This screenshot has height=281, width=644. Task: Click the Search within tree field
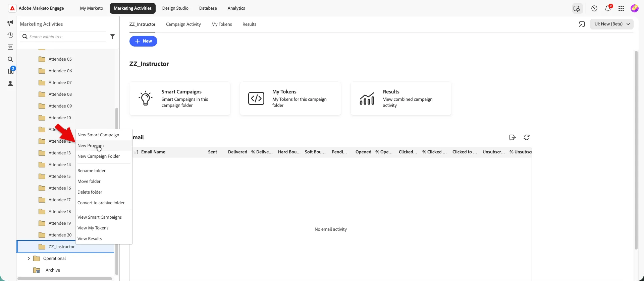coord(63,37)
